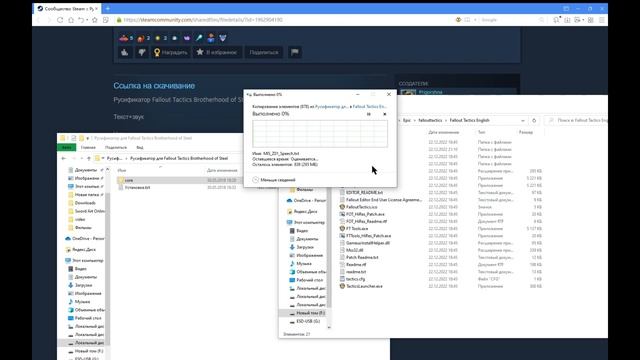This screenshot has height=360, width=640.
Task: Click the copy progress graph area
Action: point(320,134)
